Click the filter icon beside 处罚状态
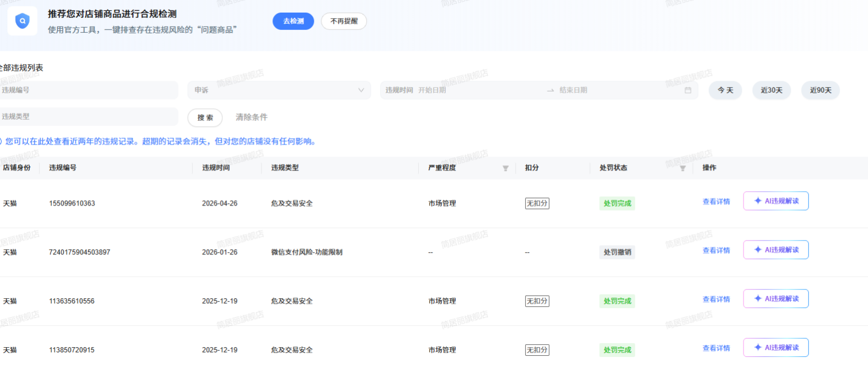The width and height of the screenshot is (868, 369). coord(683,168)
